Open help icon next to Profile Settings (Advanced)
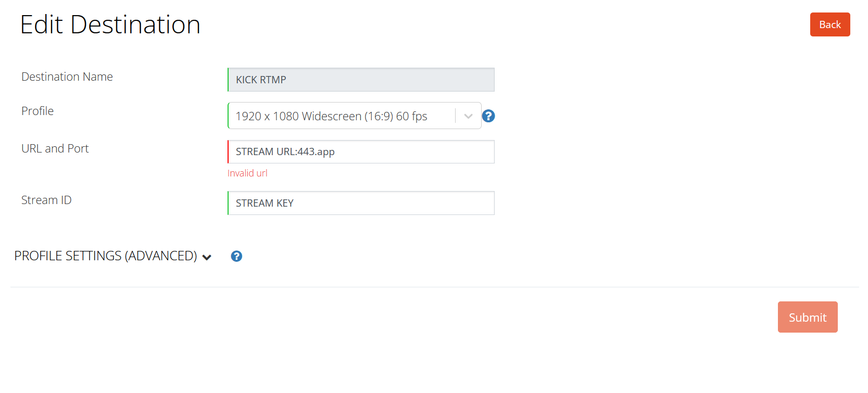Viewport: 868px width, 393px height. click(236, 256)
